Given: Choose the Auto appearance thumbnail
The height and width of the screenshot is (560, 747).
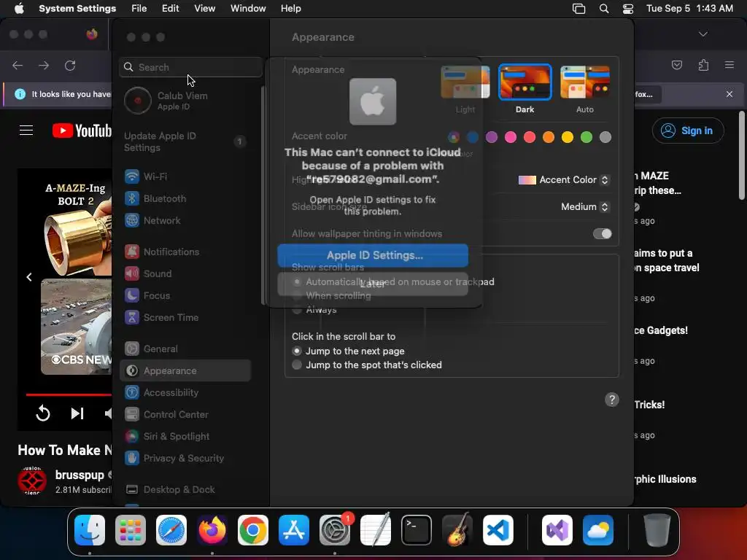Looking at the screenshot, I should point(585,82).
